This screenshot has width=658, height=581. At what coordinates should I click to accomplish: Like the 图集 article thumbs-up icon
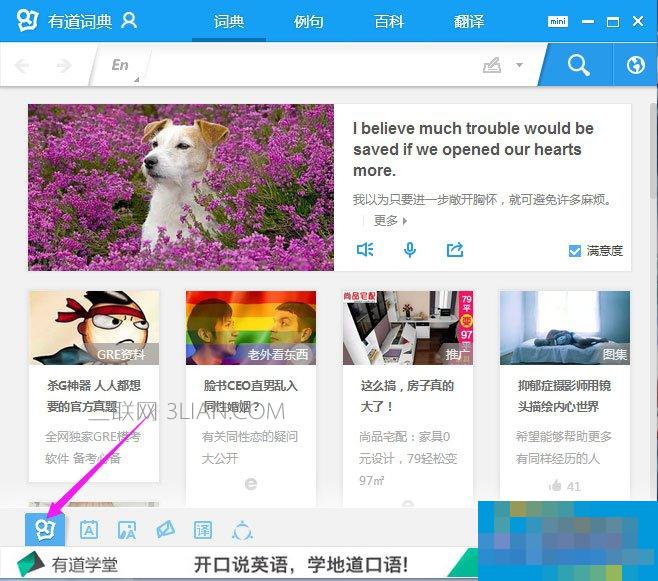coord(555,486)
